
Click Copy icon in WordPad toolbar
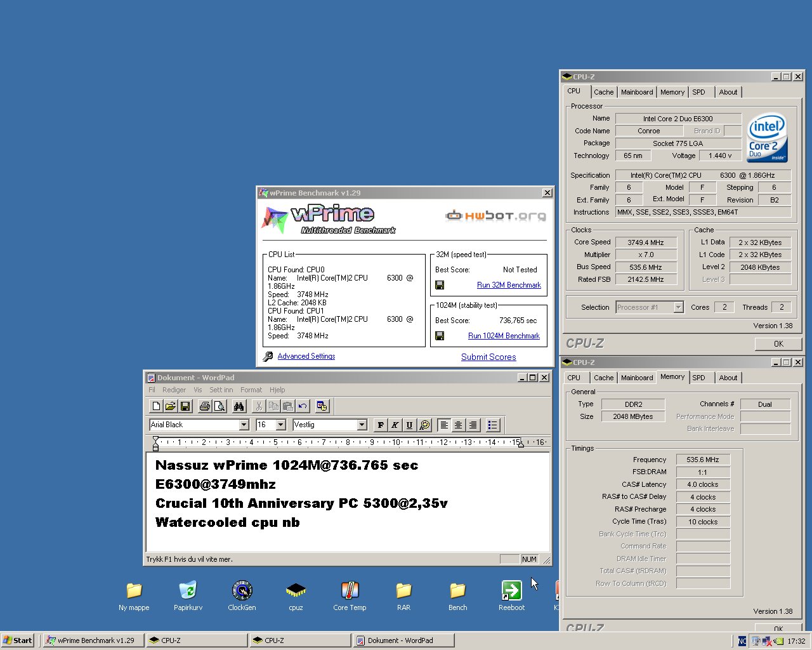coord(273,406)
